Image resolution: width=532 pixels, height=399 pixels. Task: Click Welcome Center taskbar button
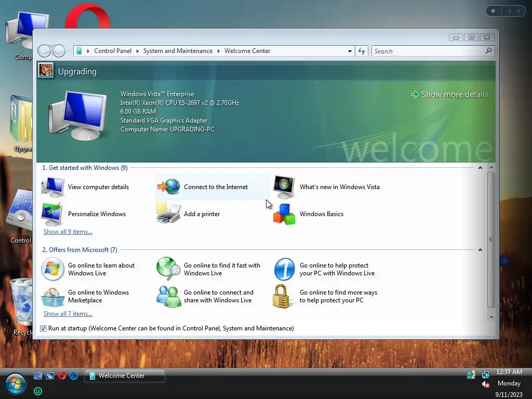tap(125, 376)
